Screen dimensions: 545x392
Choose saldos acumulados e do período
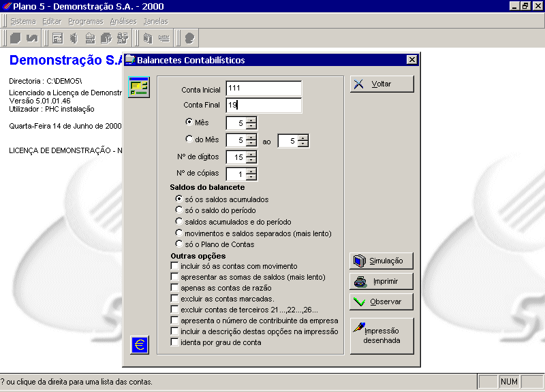179,221
